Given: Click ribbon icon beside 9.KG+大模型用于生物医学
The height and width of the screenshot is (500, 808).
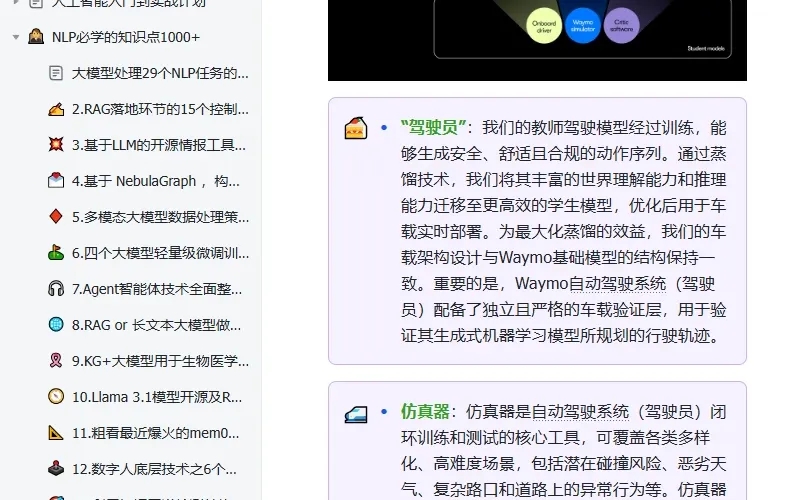Looking at the screenshot, I should pos(56,360).
